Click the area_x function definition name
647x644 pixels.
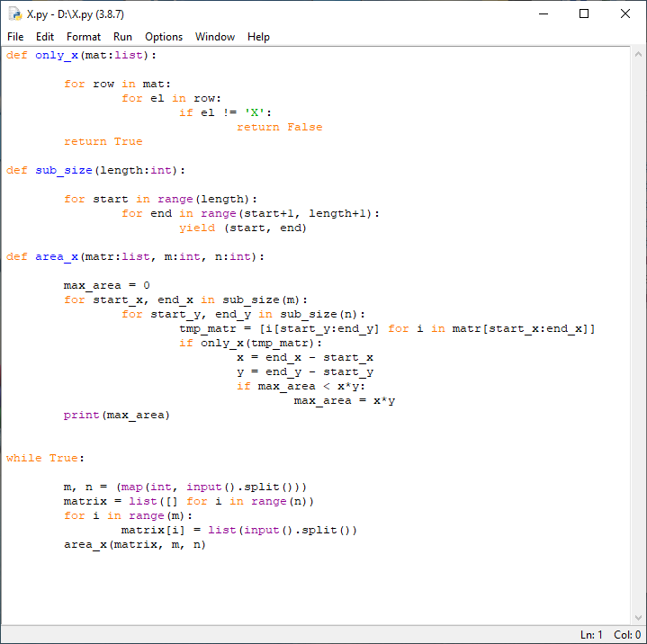[x=57, y=256]
